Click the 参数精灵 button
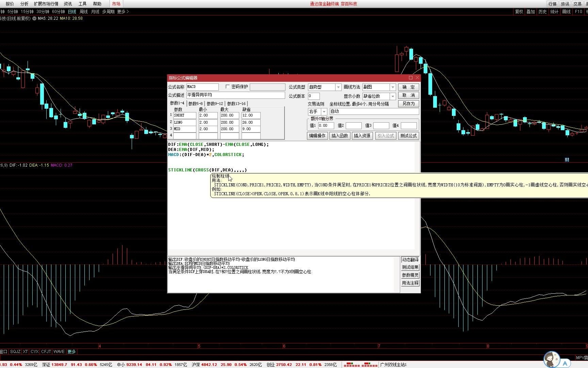The image size is (588, 368). 410,275
